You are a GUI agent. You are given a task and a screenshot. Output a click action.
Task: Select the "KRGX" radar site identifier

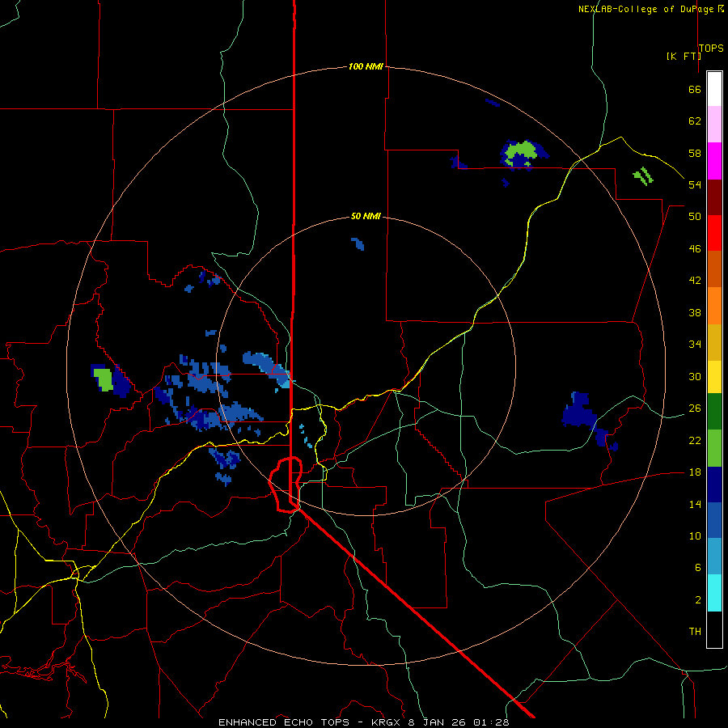point(388,722)
